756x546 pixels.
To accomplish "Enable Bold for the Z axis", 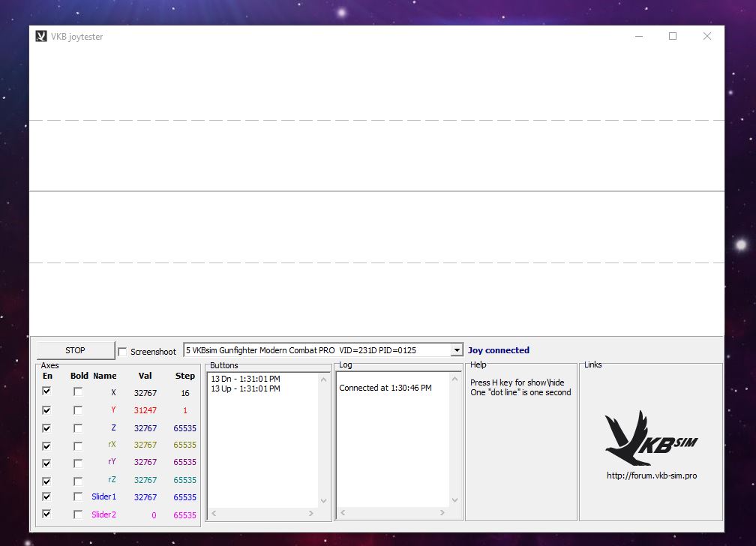I will 78,428.
